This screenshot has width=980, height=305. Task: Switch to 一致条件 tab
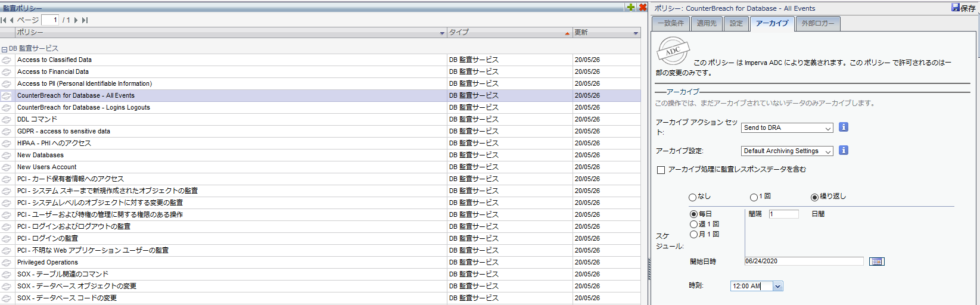[670, 23]
